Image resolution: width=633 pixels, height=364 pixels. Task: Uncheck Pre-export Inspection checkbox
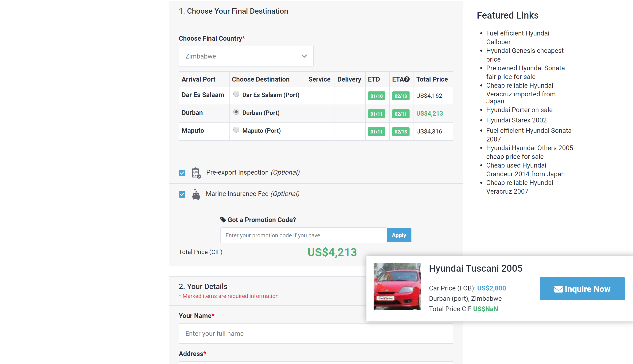(182, 173)
